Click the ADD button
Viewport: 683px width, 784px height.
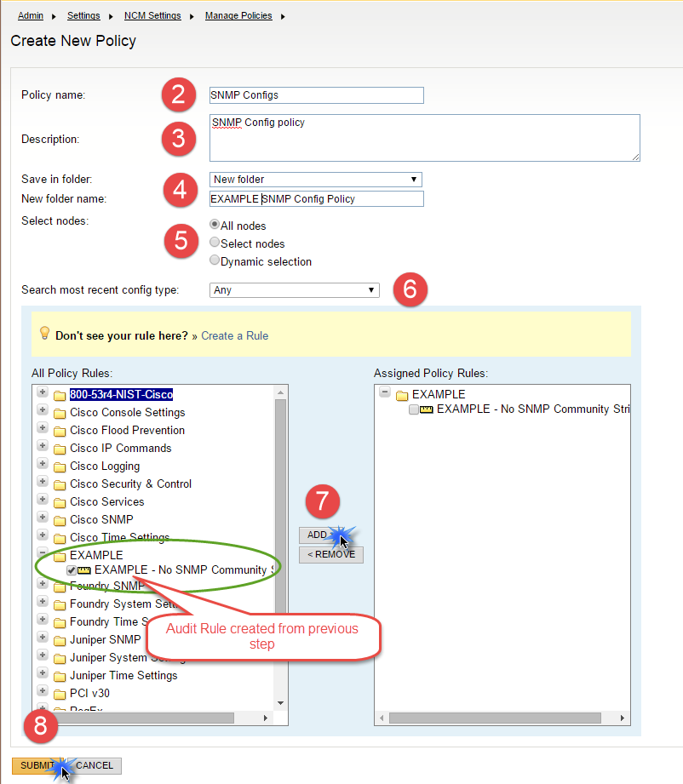322,535
